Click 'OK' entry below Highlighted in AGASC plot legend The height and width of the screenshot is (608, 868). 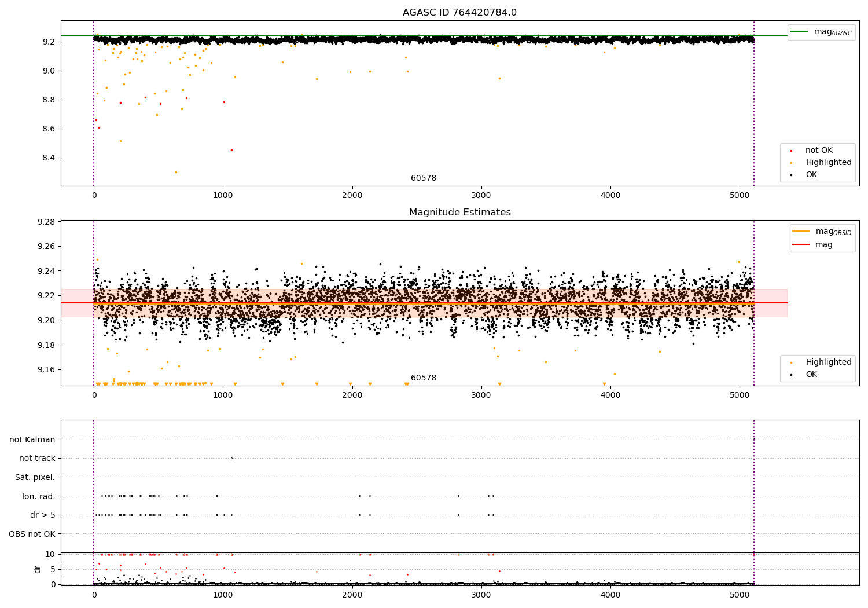pyautogui.click(x=811, y=175)
